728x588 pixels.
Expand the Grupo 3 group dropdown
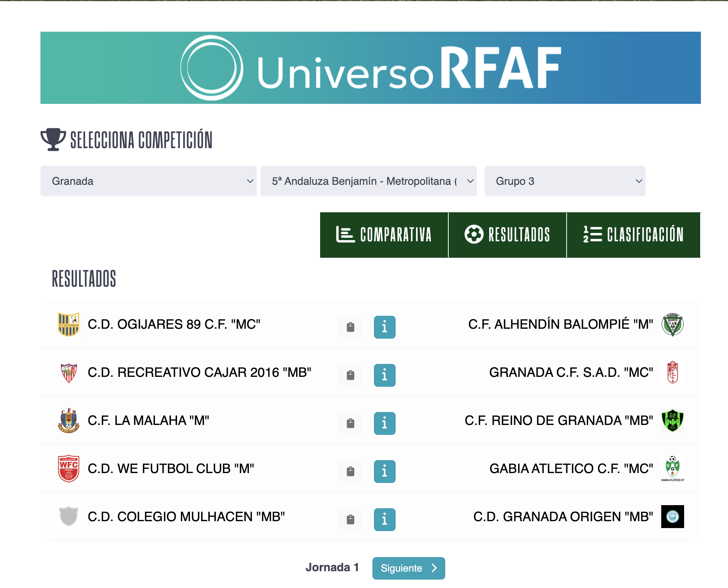pyautogui.click(x=565, y=181)
